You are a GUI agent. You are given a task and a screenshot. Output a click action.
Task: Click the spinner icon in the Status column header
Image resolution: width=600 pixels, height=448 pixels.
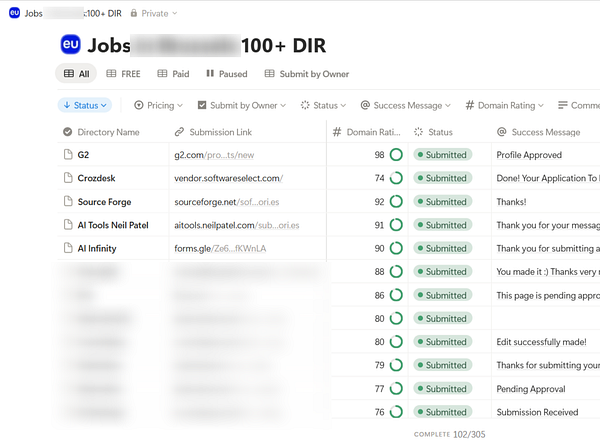pos(419,132)
